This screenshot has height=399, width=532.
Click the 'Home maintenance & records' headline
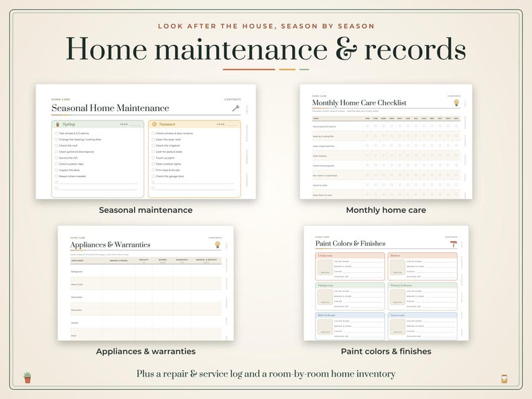(266, 49)
